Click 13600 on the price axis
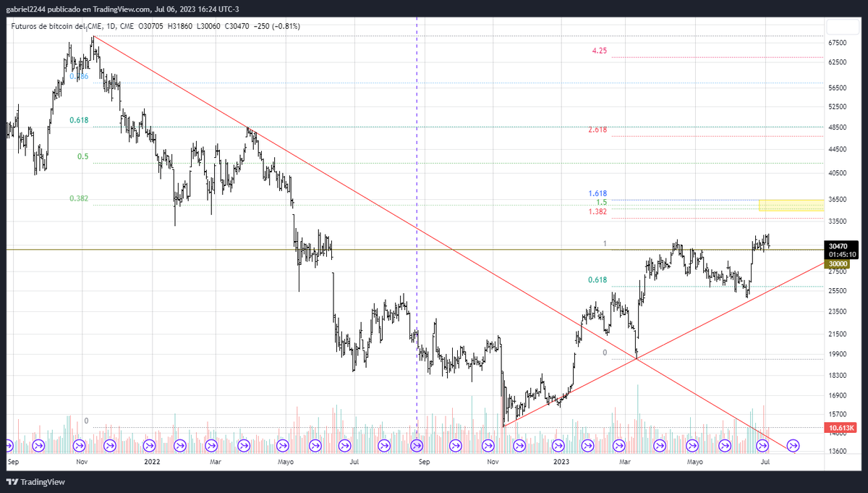Image resolution: width=868 pixels, height=493 pixels. 839,452
